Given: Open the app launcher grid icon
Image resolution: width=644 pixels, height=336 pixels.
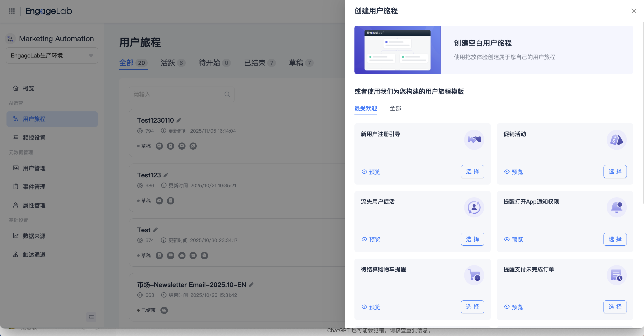Looking at the screenshot, I should point(11,11).
